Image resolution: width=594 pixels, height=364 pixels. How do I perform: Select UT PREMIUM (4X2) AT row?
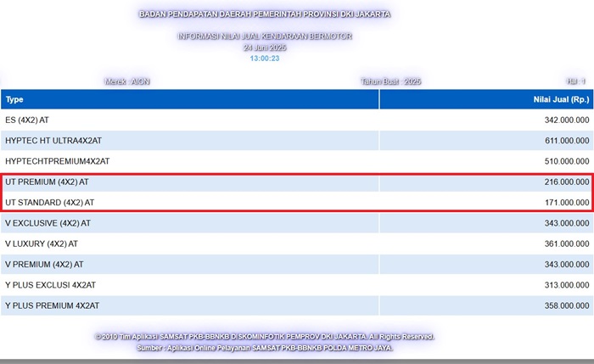pos(47,182)
